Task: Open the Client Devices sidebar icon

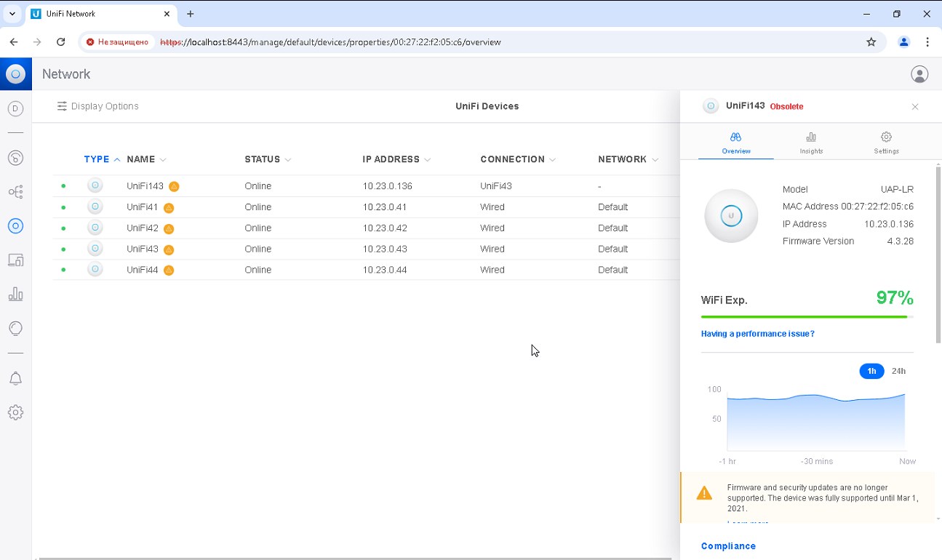Action: click(x=15, y=260)
